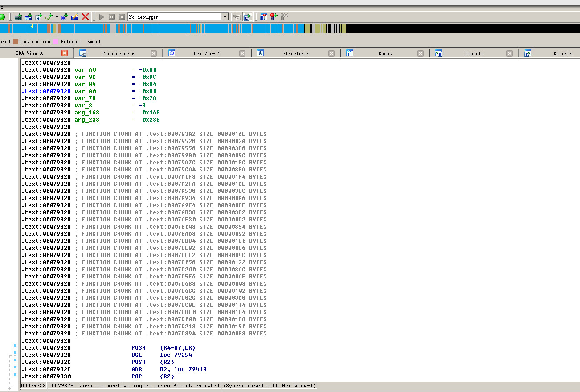This screenshot has height=392, width=580.
Task: Click the Imports tab icon
Action: click(439, 53)
